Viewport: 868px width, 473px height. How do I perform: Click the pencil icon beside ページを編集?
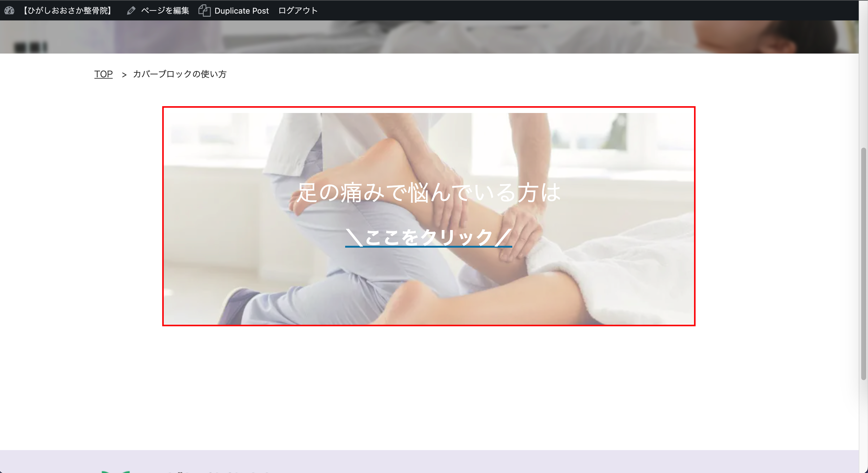(131, 11)
